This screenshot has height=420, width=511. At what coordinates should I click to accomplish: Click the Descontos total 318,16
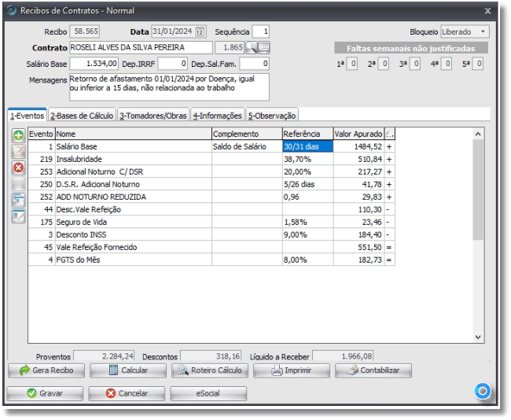(211, 356)
